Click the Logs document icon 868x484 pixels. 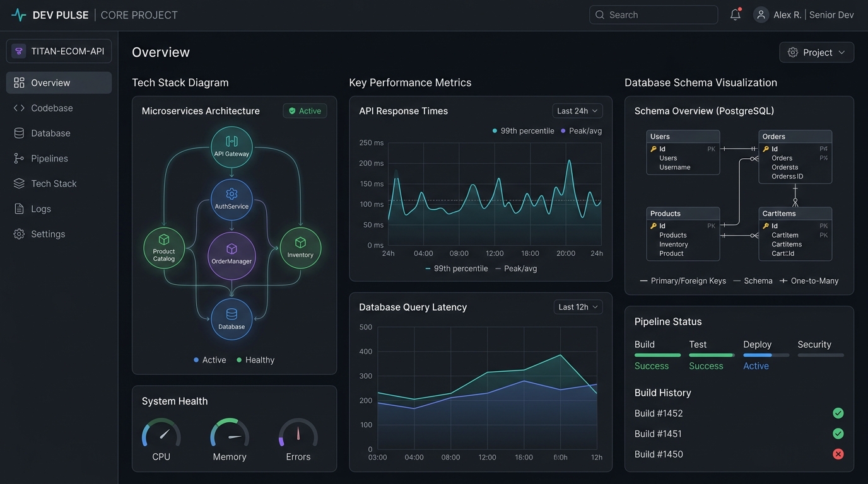[x=19, y=209]
